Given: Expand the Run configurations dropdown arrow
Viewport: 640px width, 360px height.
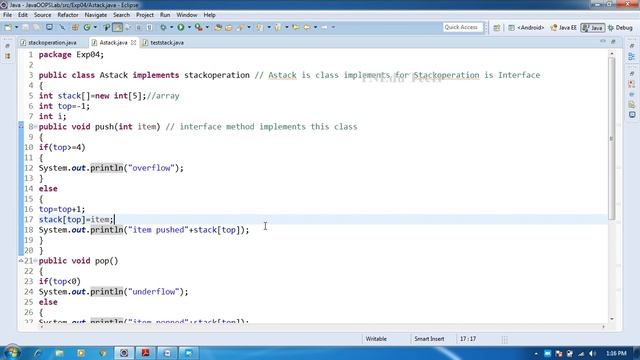Looking at the screenshot, I should (x=189, y=27).
